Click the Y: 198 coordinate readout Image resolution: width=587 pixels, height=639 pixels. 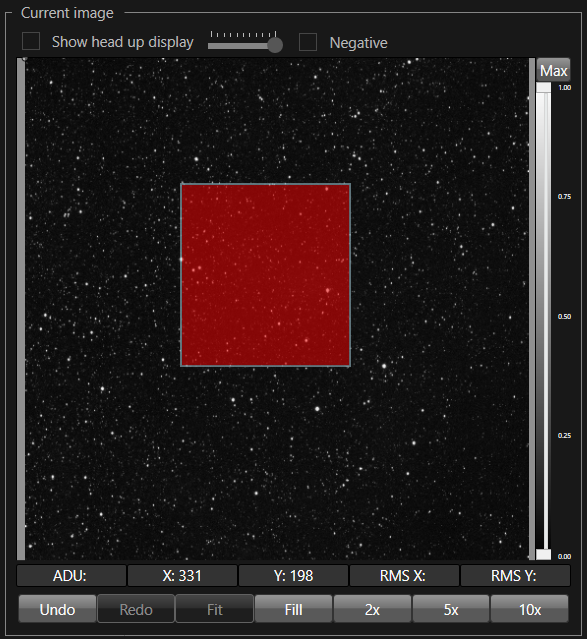pos(294,575)
